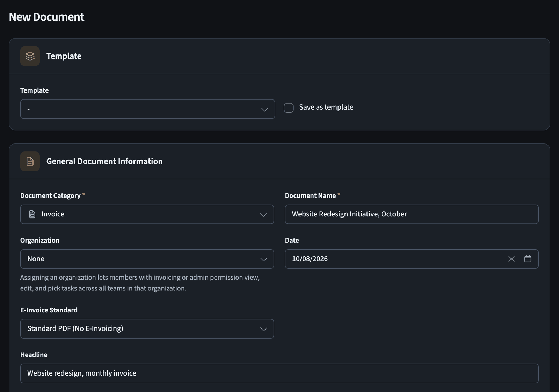Click the Date field label
The width and height of the screenshot is (559, 392).
click(x=292, y=240)
